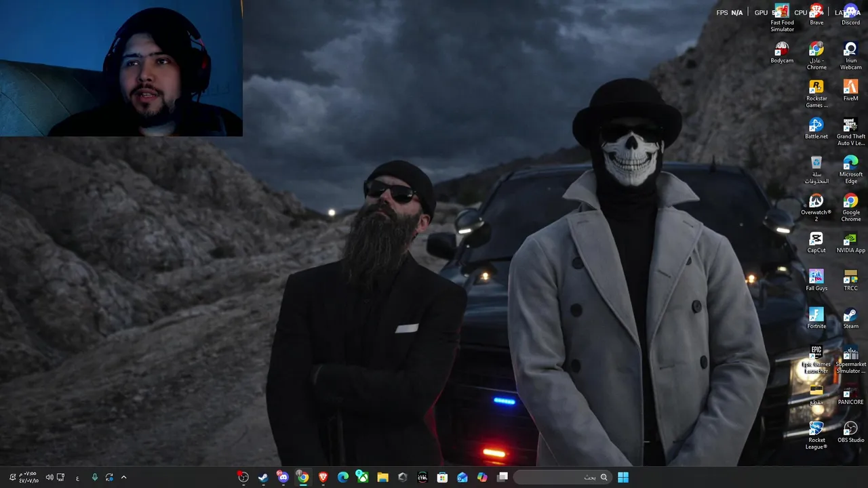
Task: Click the microphone tray icon
Action: (x=94, y=477)
